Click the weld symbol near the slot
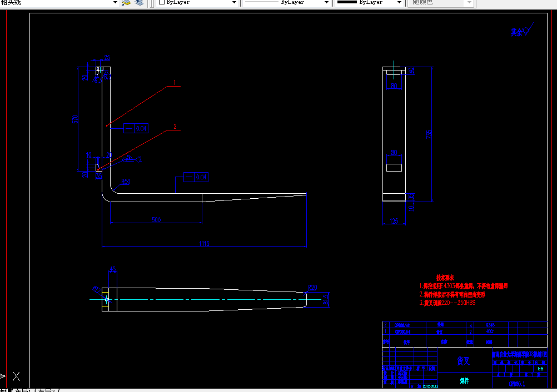Viewport: 557px width, 392px height. [132, 159]
